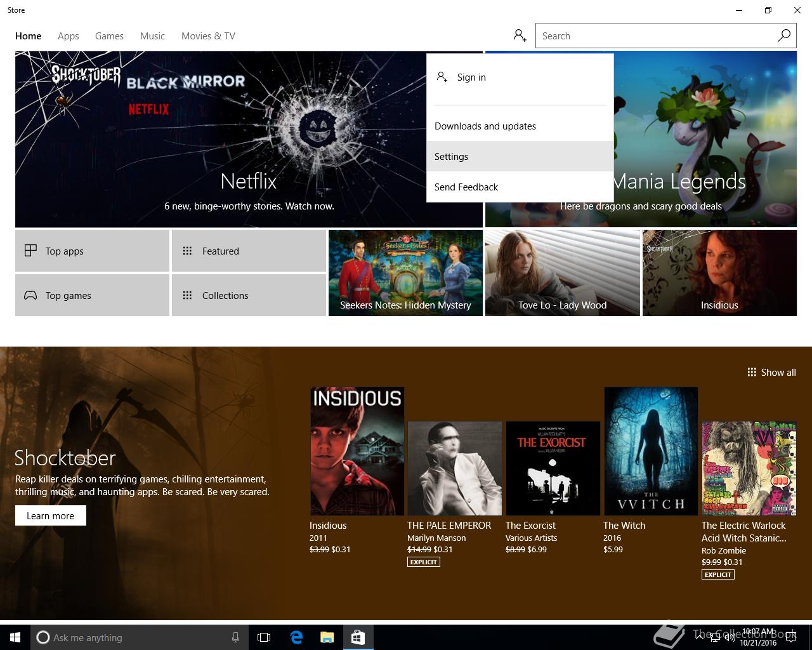Select Send Feedback menu item
Viewport: 812px width, 650px height.
pos(520,187)
